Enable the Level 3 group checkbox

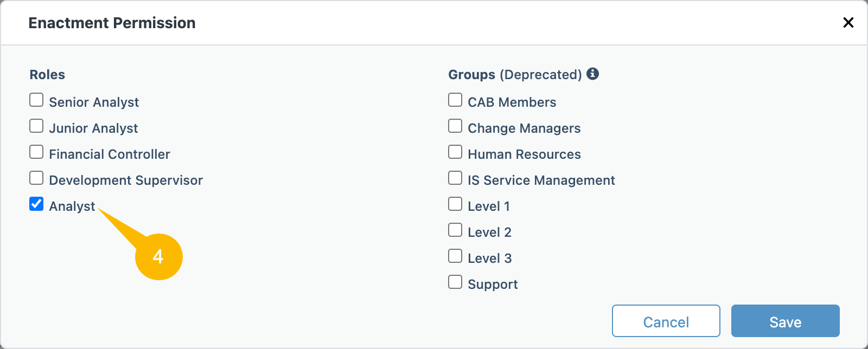point(455,256)
